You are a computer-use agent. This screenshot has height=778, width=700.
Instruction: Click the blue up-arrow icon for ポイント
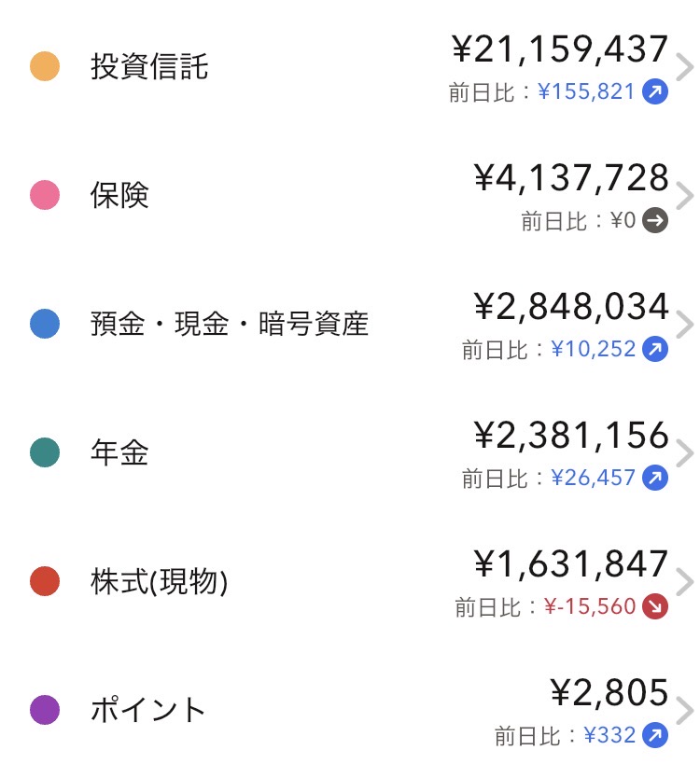click(x=655, y=736)
